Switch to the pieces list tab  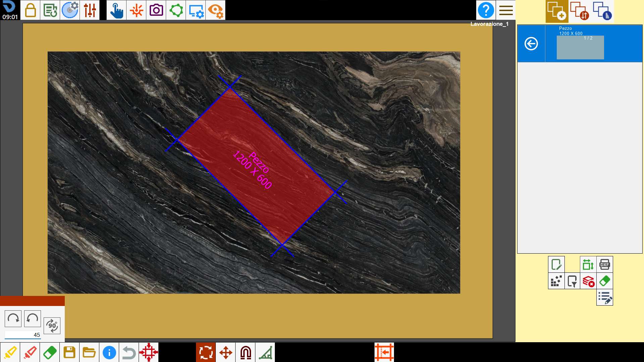coord(602,11)
